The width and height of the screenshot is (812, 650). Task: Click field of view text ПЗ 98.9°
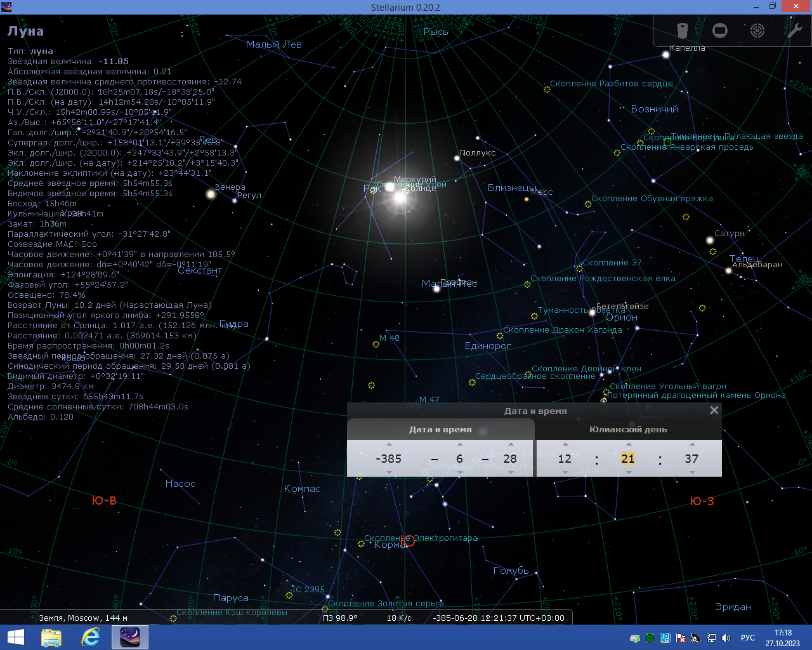[x=340, y=618]
